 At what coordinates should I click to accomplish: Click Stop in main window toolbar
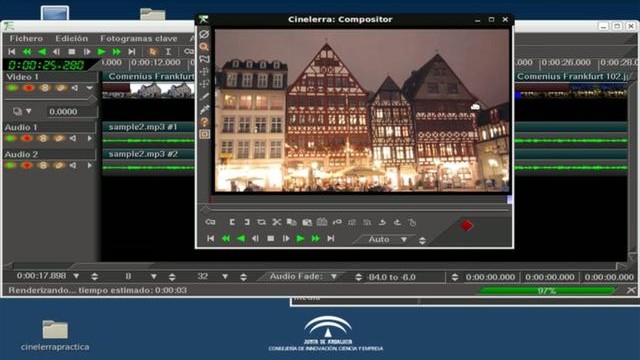[x=72, y=52]
